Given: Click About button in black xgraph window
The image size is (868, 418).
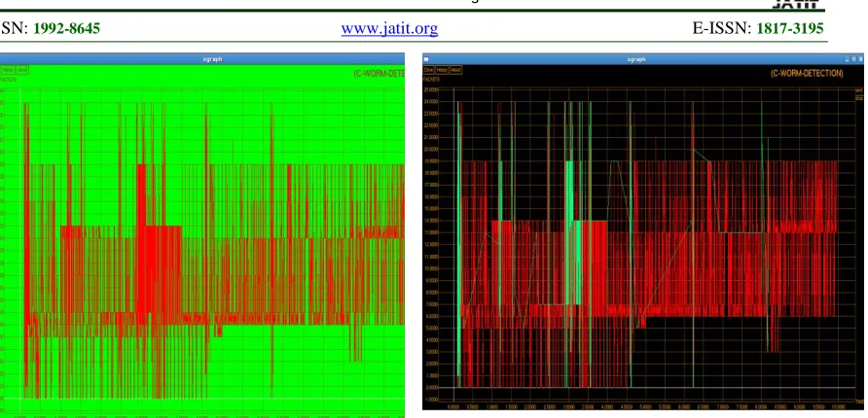Looking at the screenshot, I should (455, 70).
